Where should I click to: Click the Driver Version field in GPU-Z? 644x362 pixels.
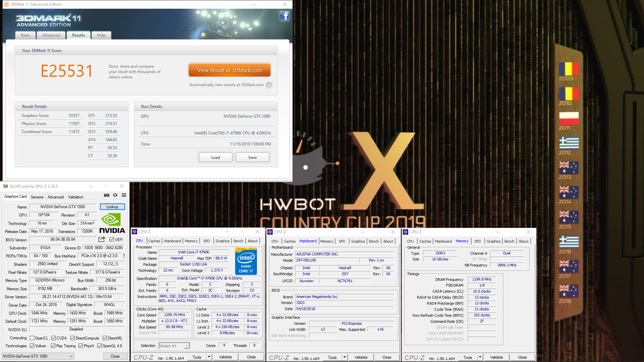77,297
